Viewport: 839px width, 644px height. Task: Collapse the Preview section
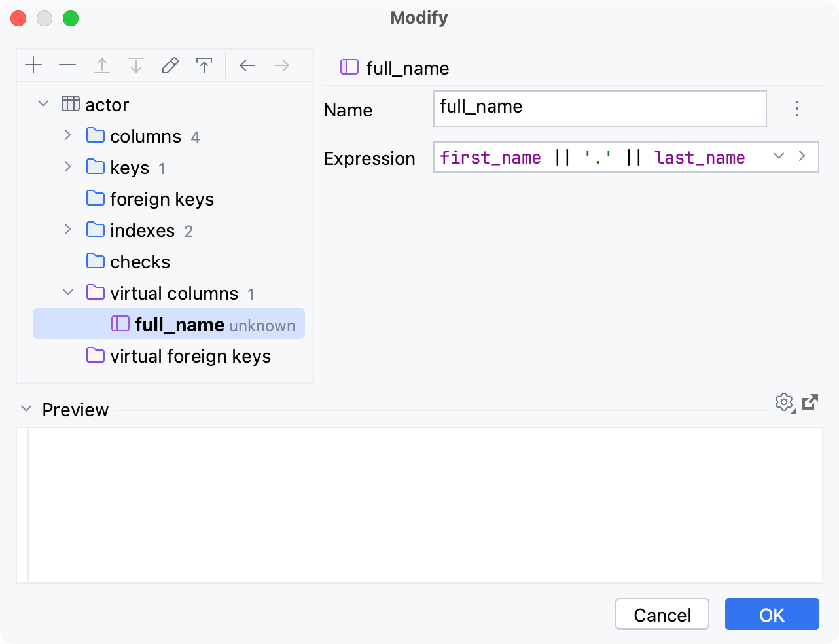(x=26, y=408)
